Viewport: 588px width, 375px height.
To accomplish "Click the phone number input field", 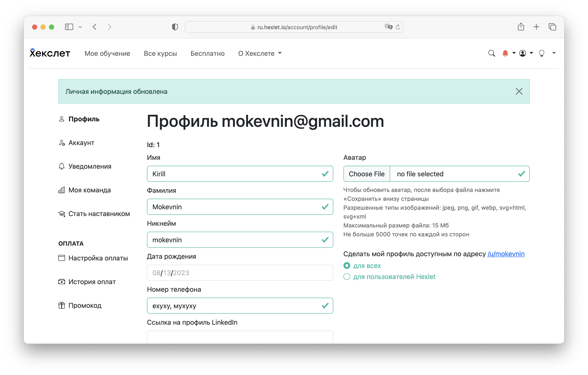I will (x=240, y=305).
